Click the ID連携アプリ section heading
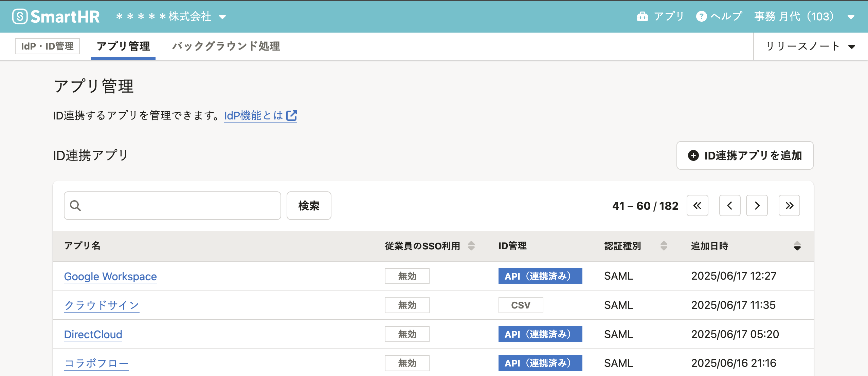This screenshot has height=376, width=868. tap(91, 155)
